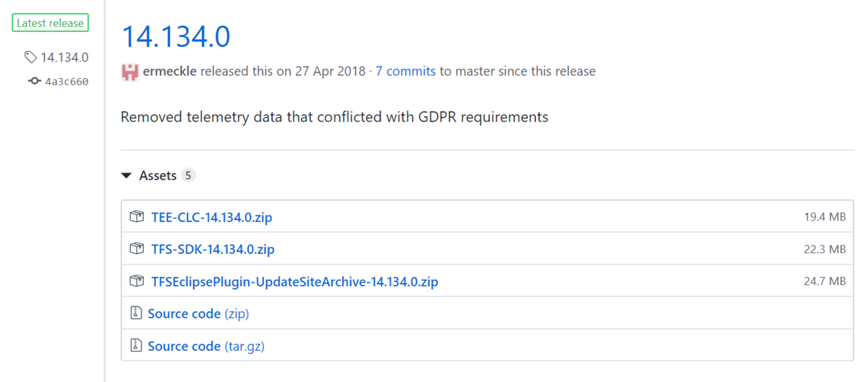Viewport: 868px width, 382px height.
Task: View the 7 commits since this release
Action: 405,72
